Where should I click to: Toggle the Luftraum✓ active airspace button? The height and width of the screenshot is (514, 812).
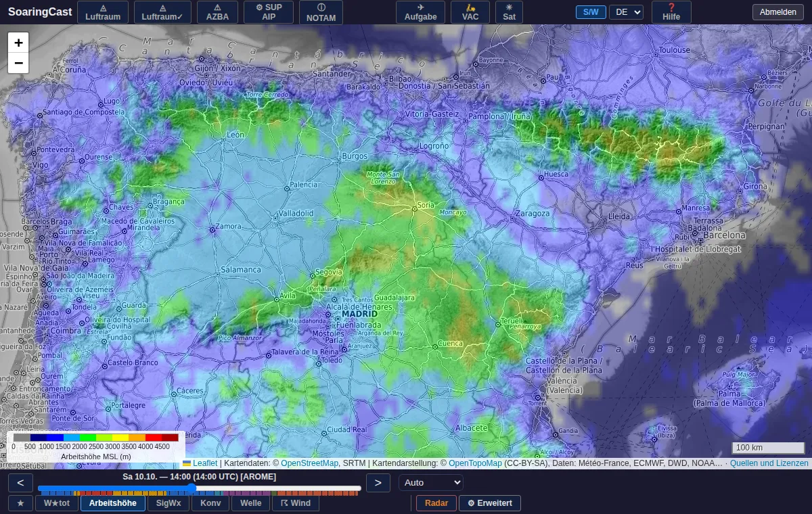pos(162,12)
